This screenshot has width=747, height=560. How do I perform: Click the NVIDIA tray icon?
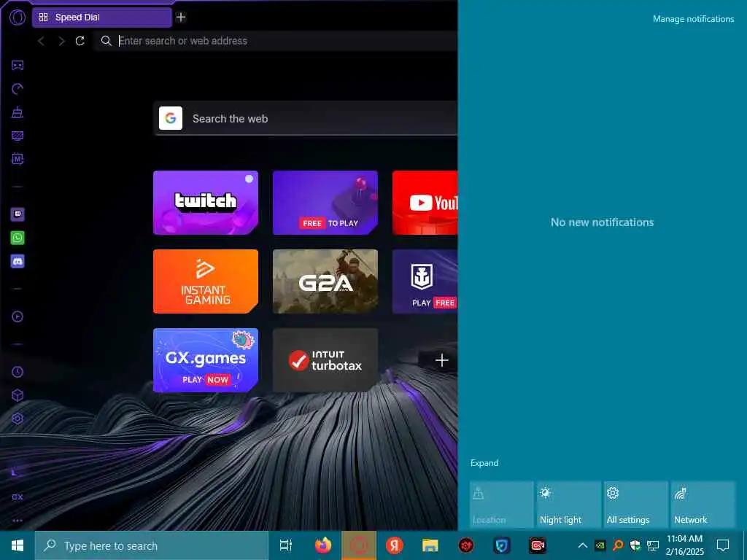coord(600,545)
